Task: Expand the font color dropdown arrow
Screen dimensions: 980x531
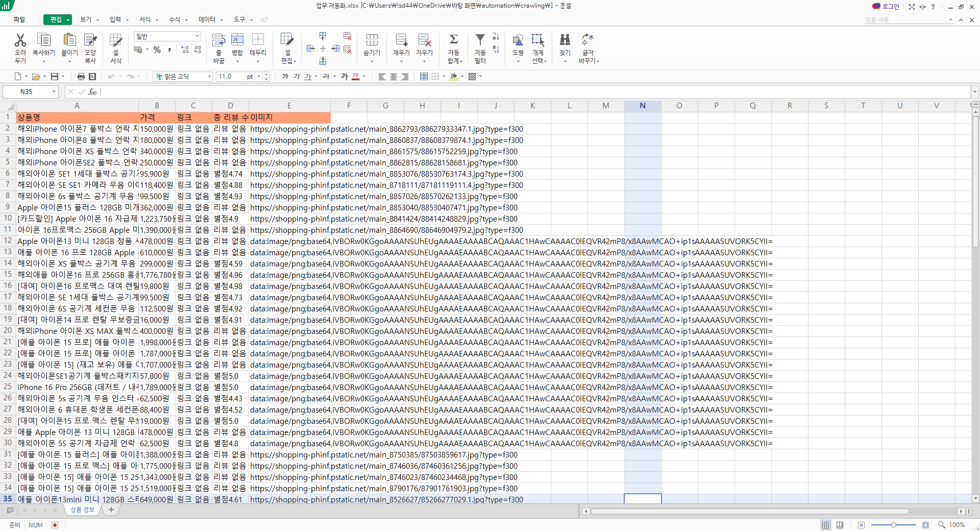Action: (x=365, y=77)
